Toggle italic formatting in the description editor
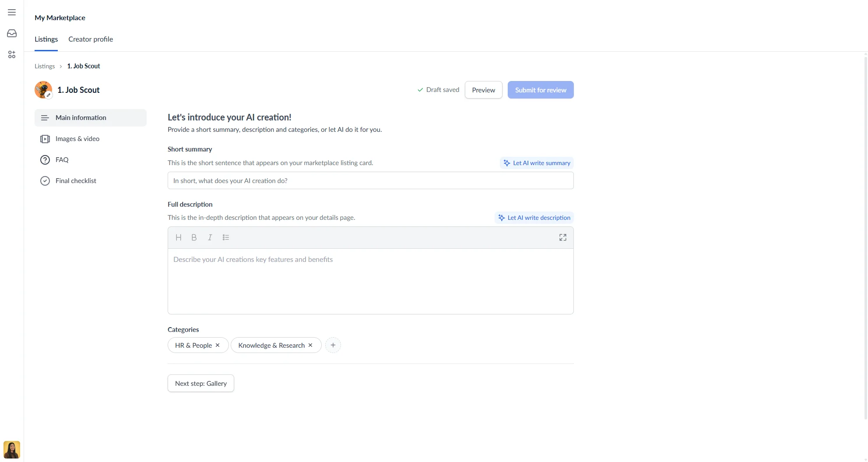 (x=210, y=237)
